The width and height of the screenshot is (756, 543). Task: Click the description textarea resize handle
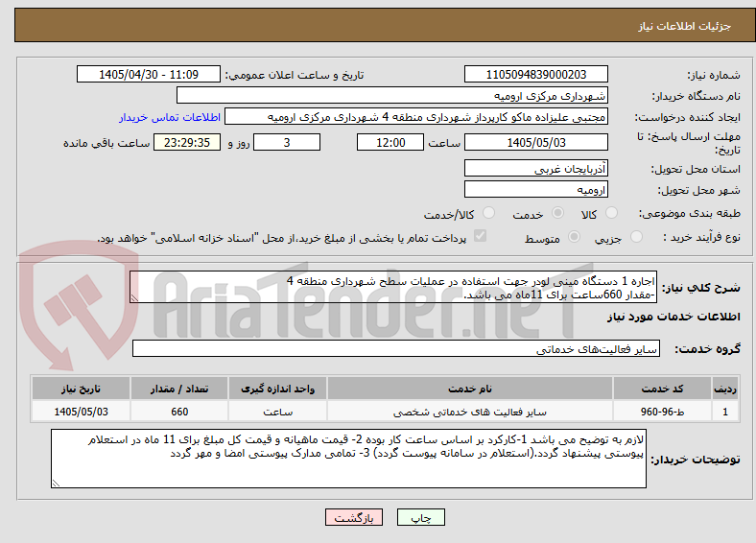click(134, 298)
